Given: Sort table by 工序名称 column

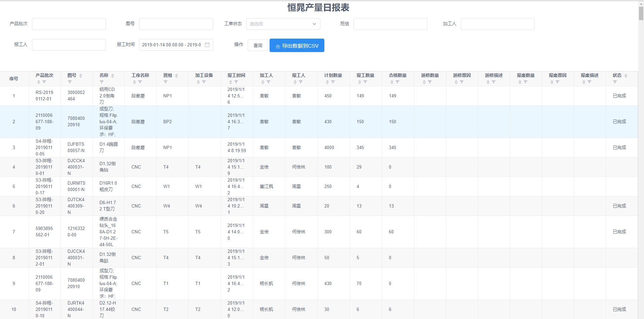Looking at the screenshot, I should pyautogui.click(x=134, y=82).
